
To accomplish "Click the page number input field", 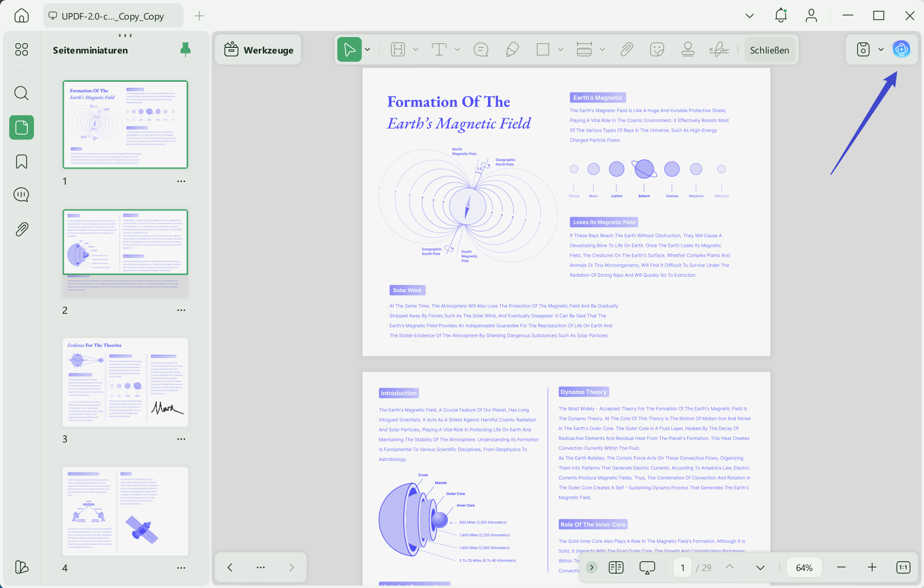I will (x=683, y=567).
